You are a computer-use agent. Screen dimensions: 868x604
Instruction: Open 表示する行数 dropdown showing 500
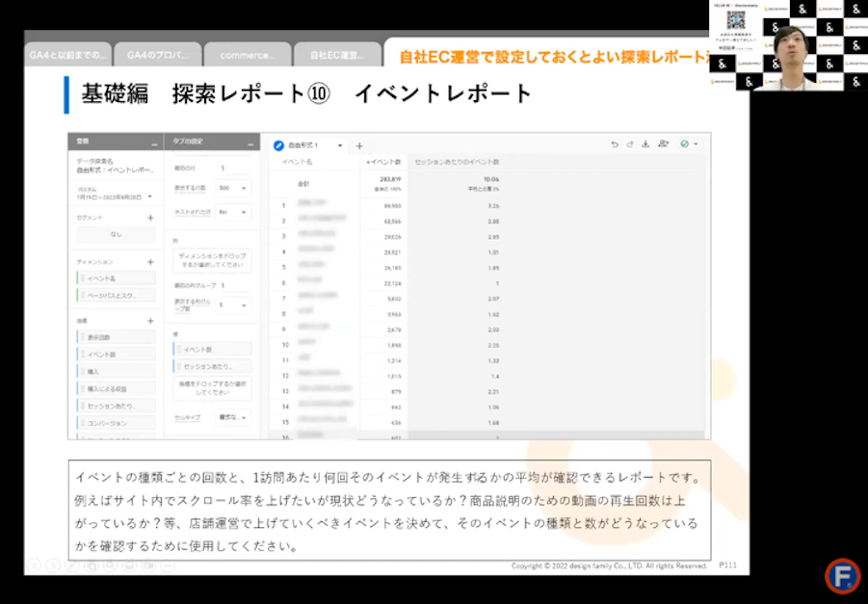click(233, 188)
